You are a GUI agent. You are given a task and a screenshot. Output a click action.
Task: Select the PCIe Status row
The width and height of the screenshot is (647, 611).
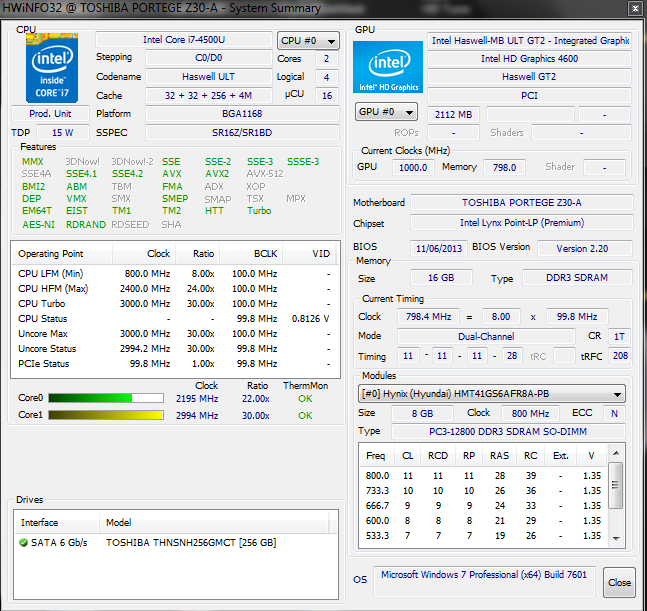point(175,364)
